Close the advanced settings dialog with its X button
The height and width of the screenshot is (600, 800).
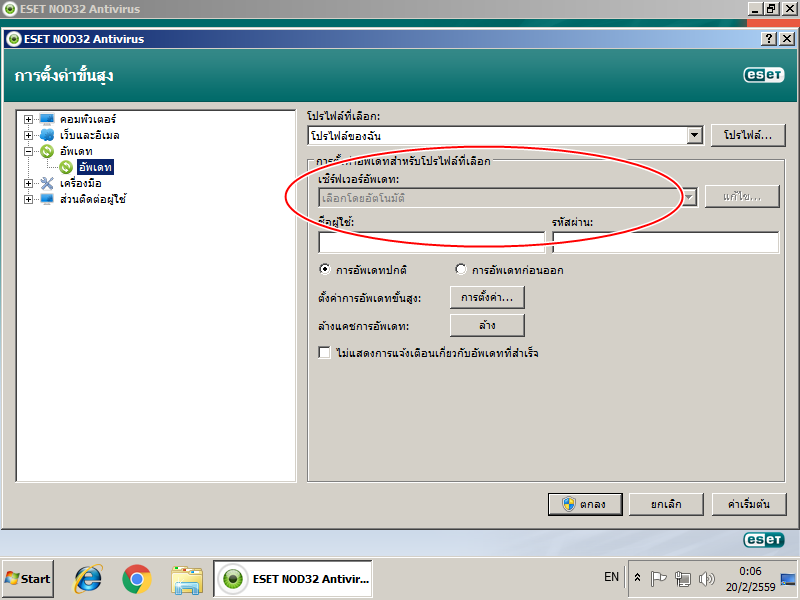pos(787,39)
